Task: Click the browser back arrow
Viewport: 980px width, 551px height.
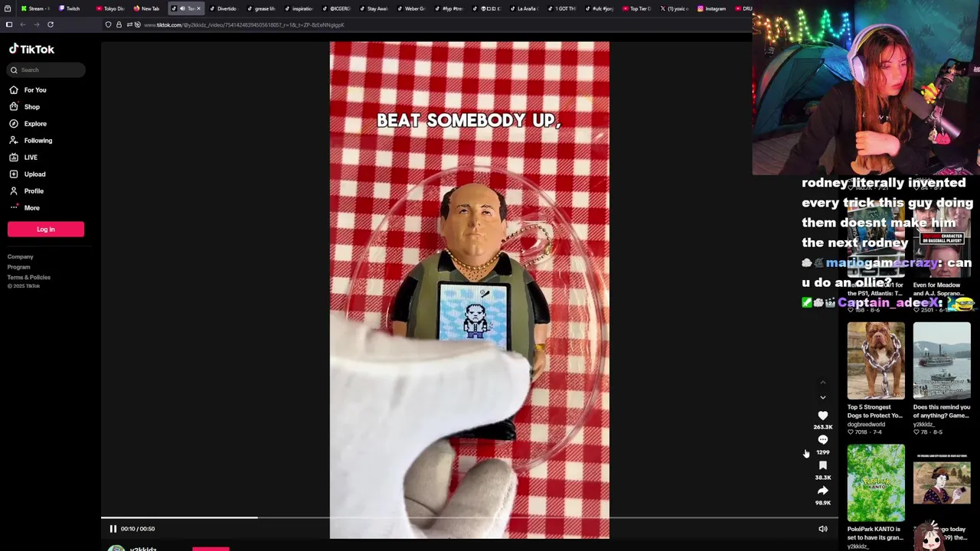Action: (23, 24)
